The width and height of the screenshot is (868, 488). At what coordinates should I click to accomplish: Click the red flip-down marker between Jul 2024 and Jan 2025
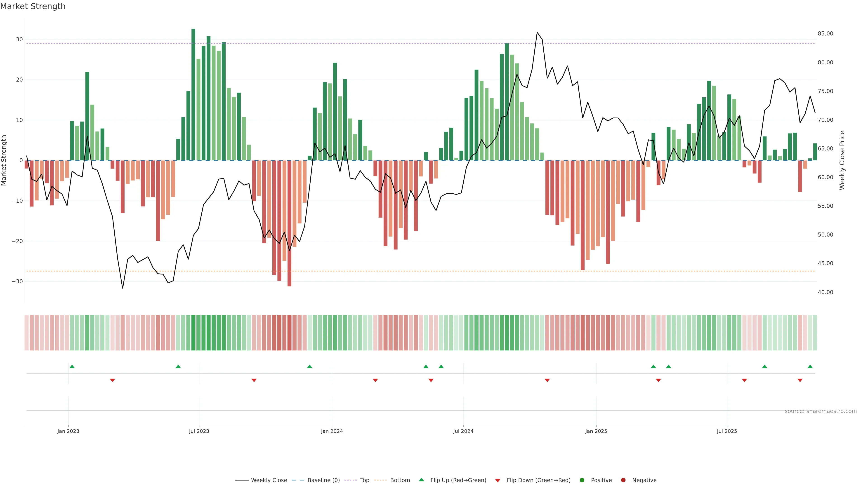pyautogui.click(x=547, y=380)
